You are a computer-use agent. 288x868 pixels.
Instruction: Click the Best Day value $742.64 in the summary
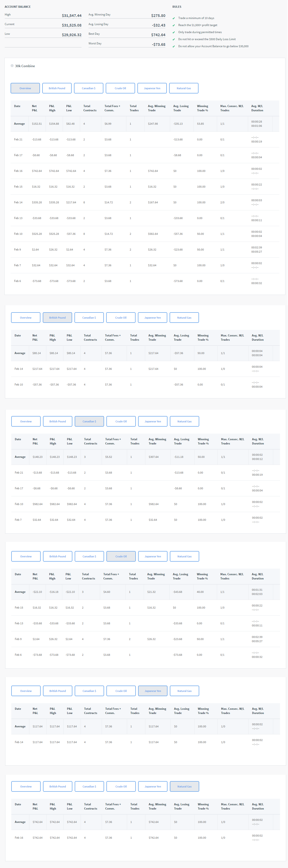pos(158,35)
